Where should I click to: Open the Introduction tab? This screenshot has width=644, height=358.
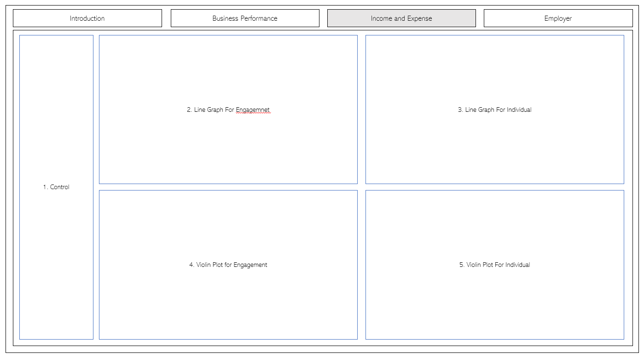[x=87, y=18]
